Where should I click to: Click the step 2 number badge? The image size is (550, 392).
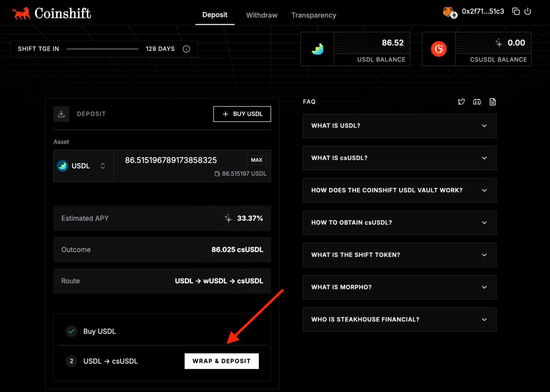tap(72, 361)
